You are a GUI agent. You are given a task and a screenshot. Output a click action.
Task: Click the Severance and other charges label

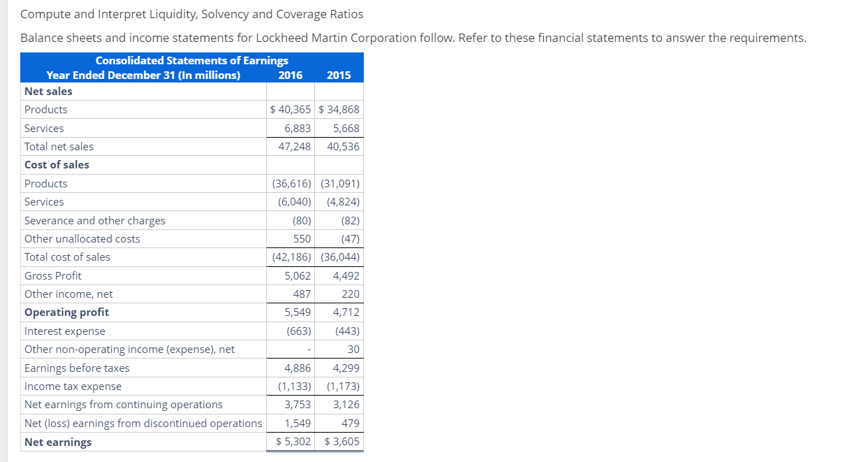(x=94, y=220)
